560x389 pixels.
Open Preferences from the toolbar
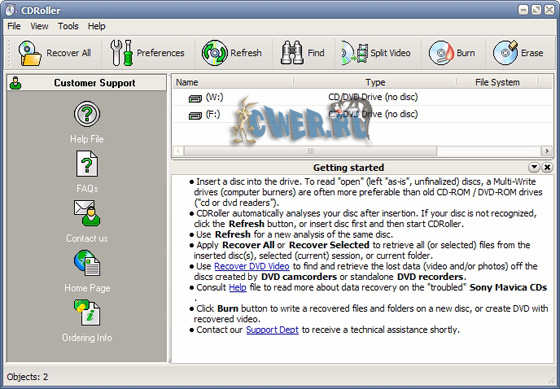121,53
